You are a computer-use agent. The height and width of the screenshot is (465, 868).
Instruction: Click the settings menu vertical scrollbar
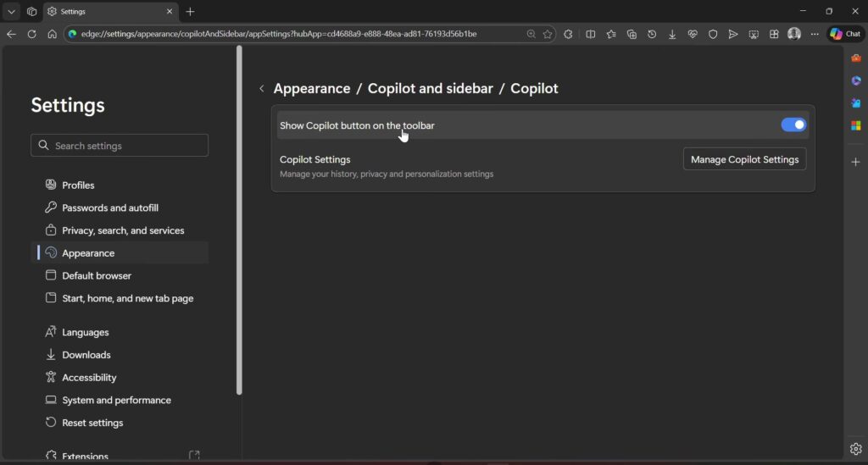click(x=239, y=220)
